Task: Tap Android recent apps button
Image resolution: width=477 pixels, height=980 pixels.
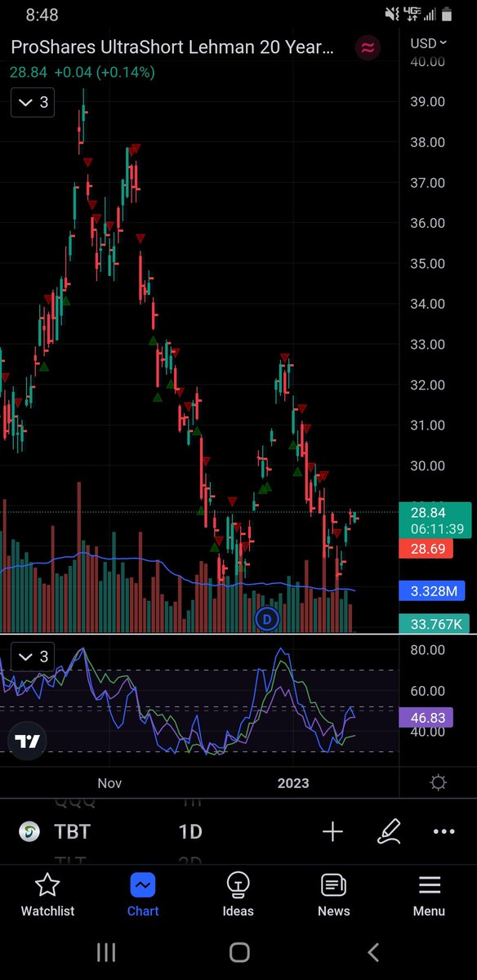Action: click(x=106, y=951)
